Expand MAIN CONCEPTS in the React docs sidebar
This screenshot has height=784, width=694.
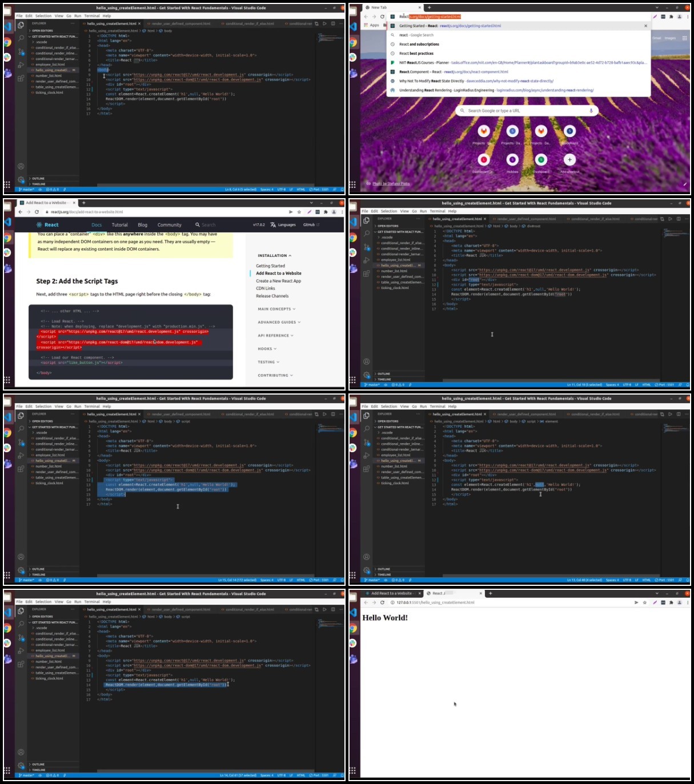pos(276,309)
